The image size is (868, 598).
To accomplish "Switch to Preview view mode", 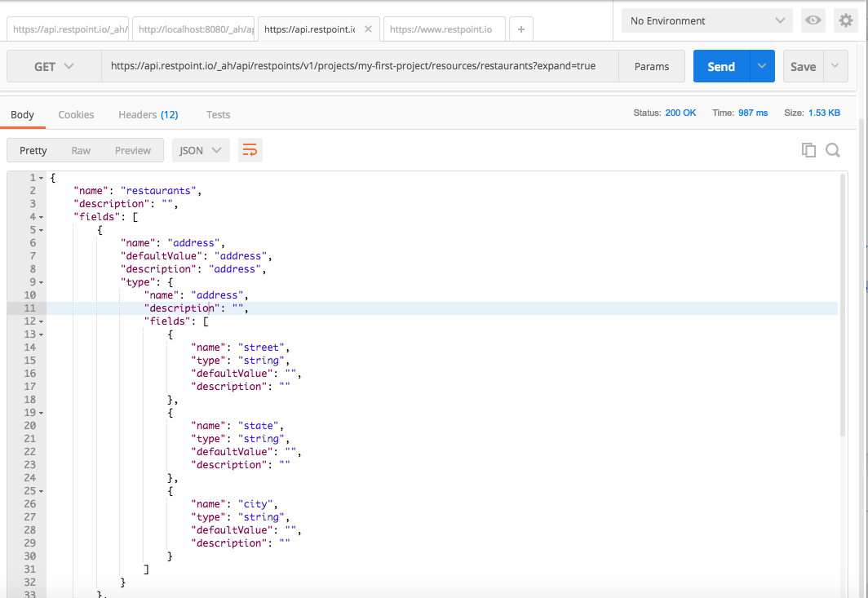I will pyautogui.click(x=133, y=151).
